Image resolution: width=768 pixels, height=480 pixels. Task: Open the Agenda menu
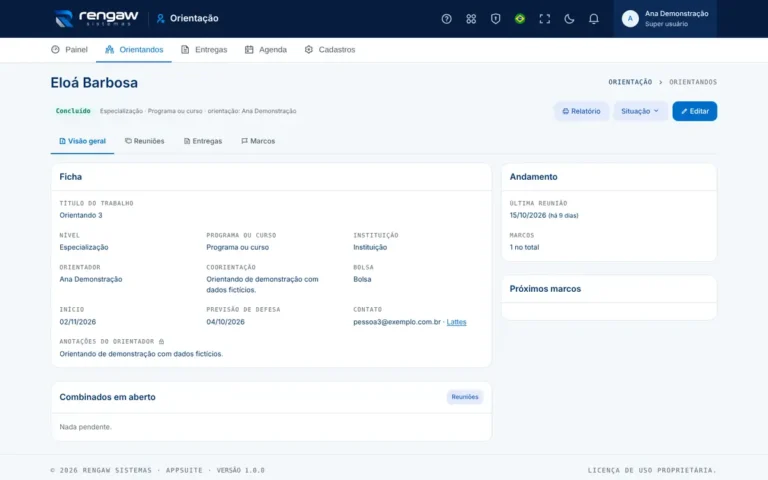click(x=265, y=49)
